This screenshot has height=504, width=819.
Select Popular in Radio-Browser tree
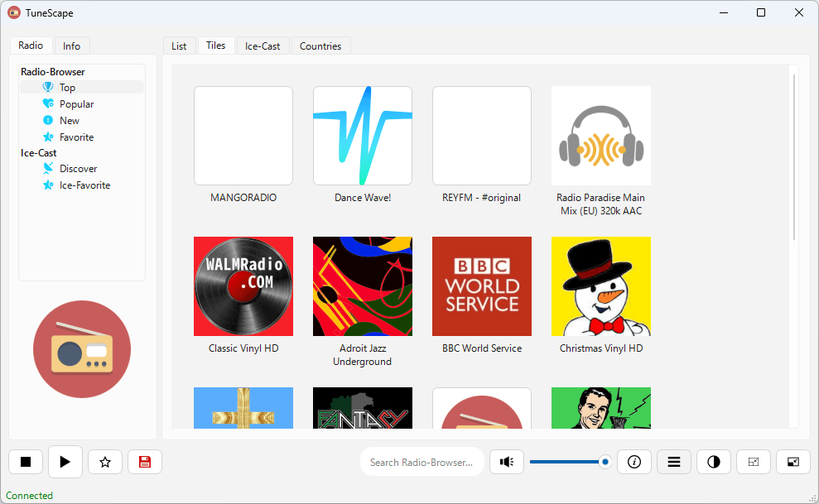76,103
